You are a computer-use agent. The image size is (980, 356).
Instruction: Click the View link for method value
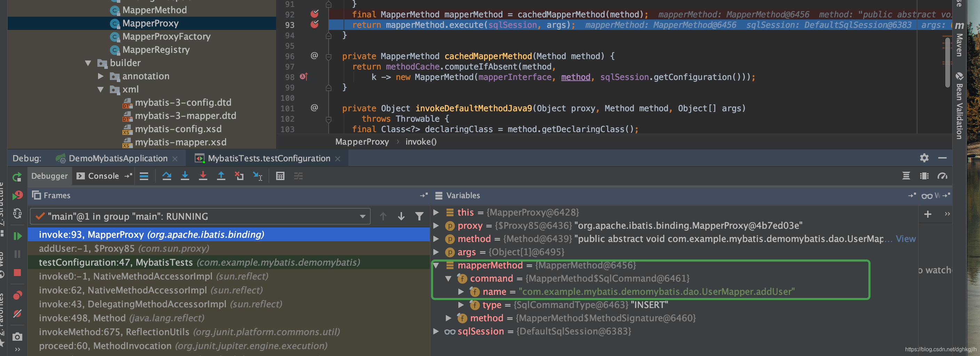[906, 239]
